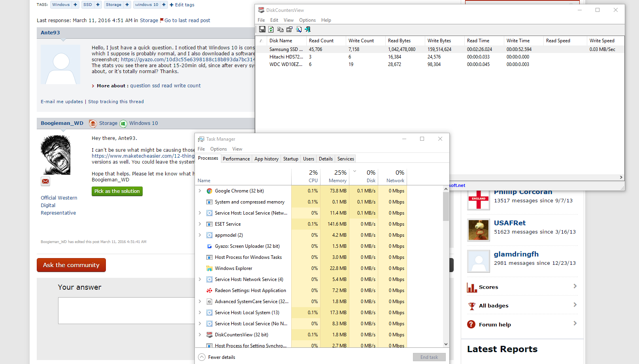This screenshot has width=639, height=364.
Task: Expand Service Host: Local Service (Netw... row
Action: tap(200, 213)
